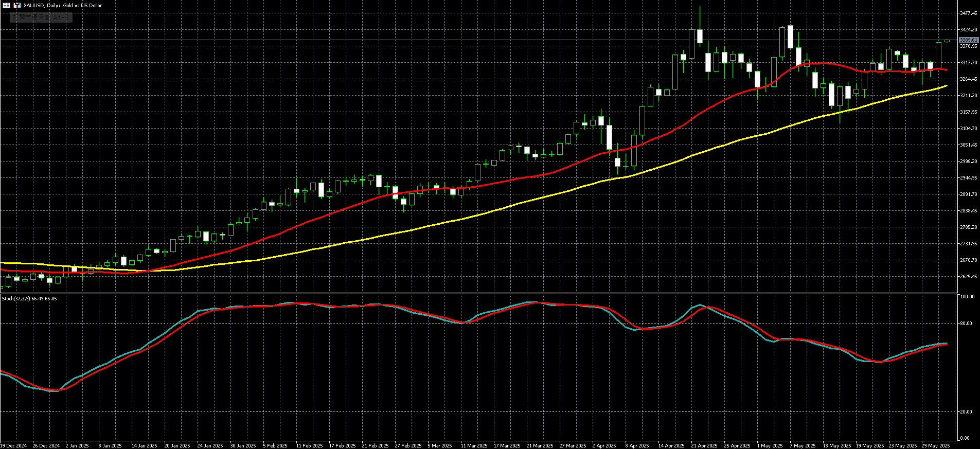
Task: Select the 29 May 2025 date label
Action: (x=935, y=445)
